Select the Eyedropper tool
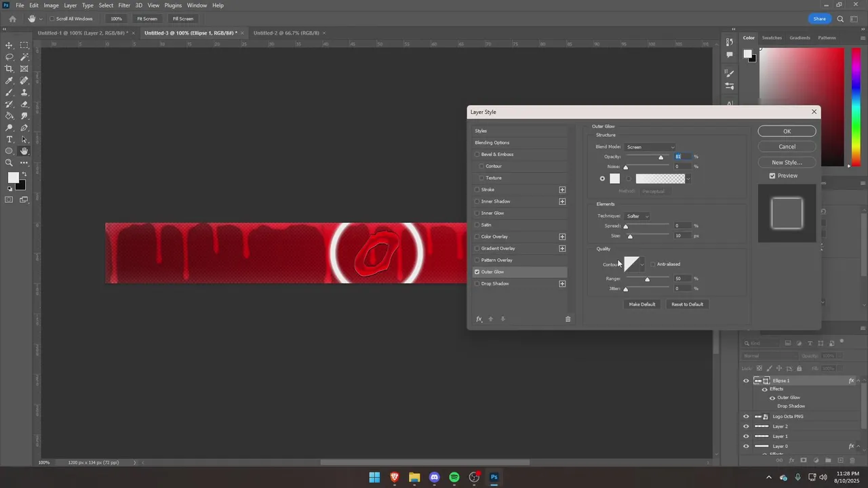 [9, 81]
